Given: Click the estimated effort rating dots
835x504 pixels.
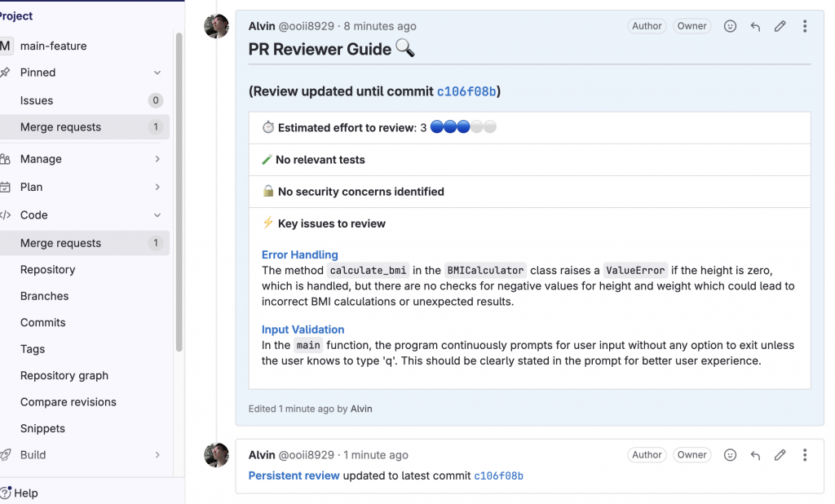Looking at the screenshot, I should [x=463, y=126].
